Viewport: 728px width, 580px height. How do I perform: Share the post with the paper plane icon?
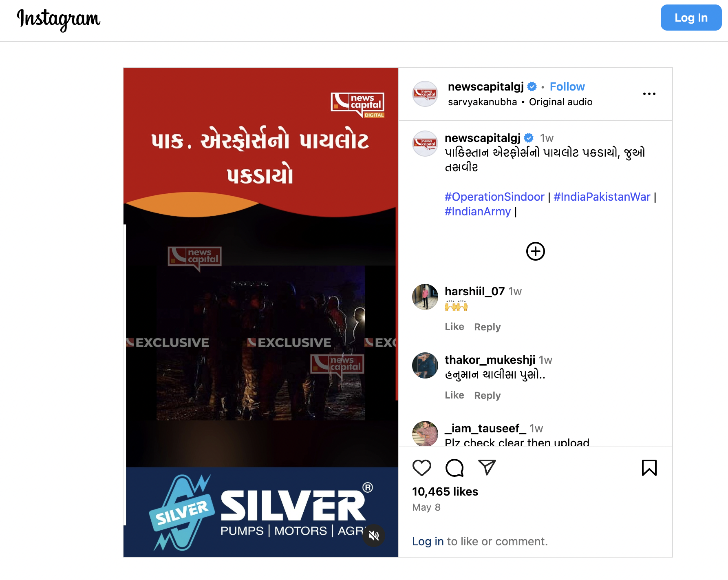487,467
